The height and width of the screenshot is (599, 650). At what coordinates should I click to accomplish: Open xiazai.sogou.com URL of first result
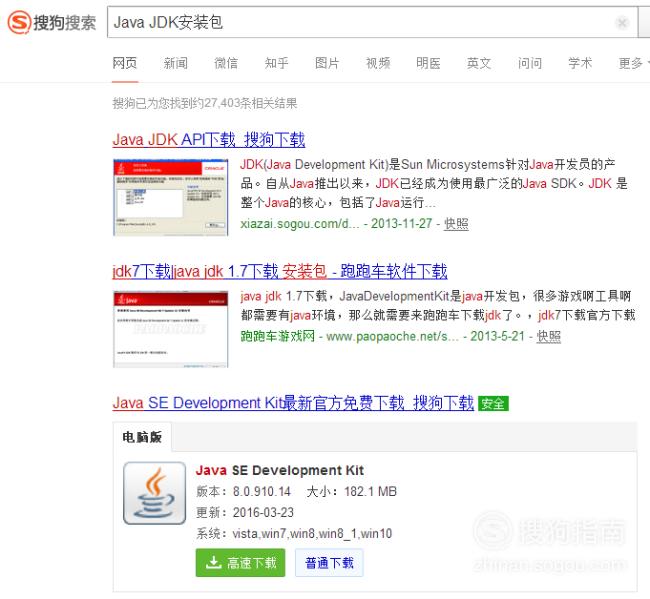coord(300,224)
